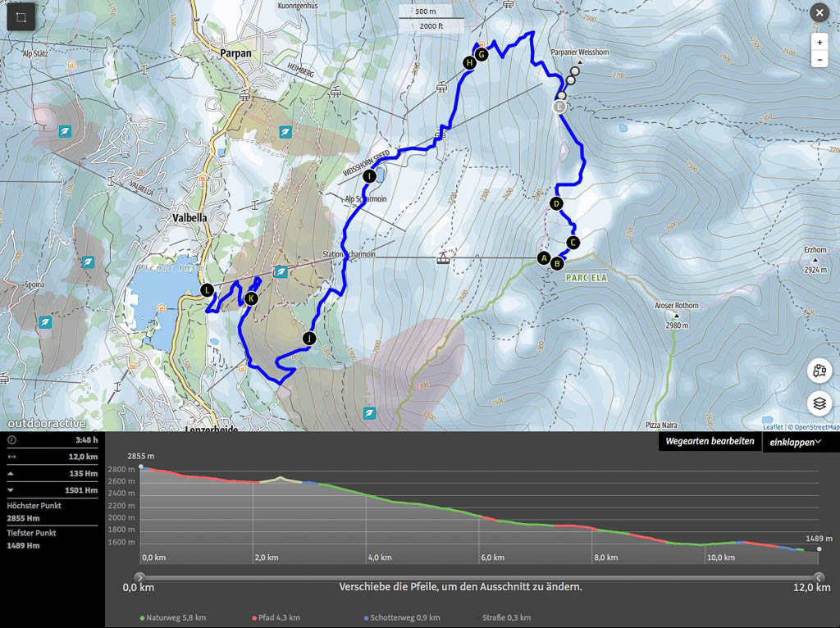This screenshot has width=840, height=628.
Task: Click the cable car station icon
Action: click(443, 259)
